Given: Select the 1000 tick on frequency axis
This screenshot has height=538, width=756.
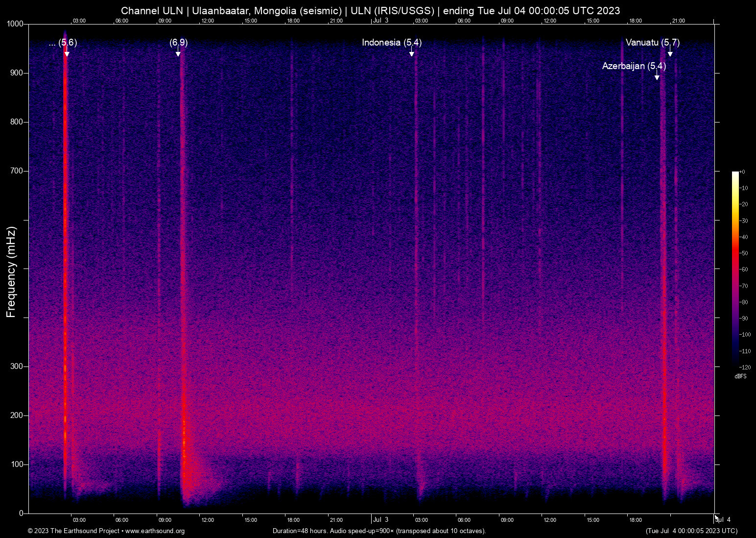Looking at the screenshot, I should 15,24.
